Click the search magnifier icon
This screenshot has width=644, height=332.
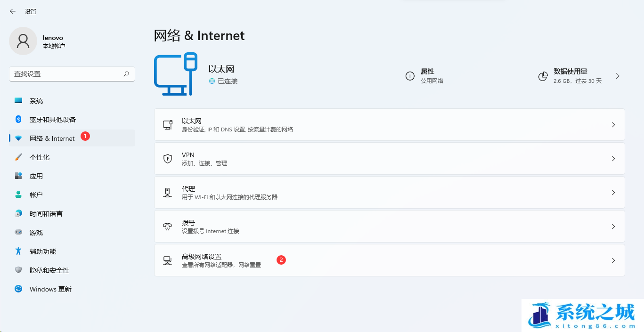pos(126,74)
